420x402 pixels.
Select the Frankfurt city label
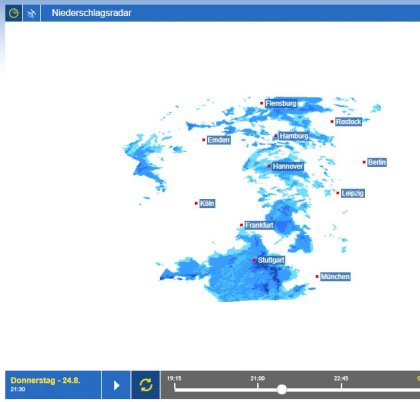(x=259, y=225)
